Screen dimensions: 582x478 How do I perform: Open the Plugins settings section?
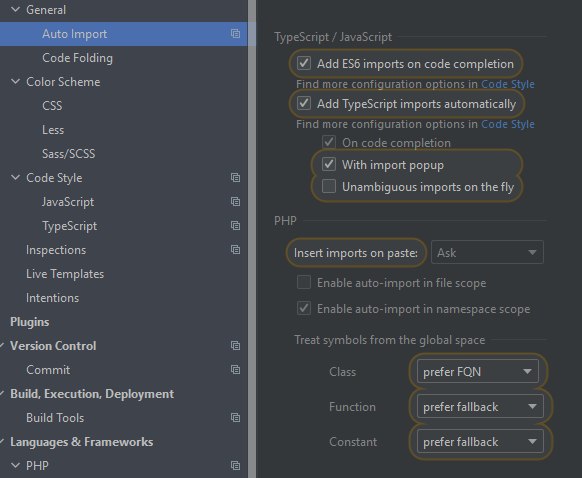tap(30, 322)
